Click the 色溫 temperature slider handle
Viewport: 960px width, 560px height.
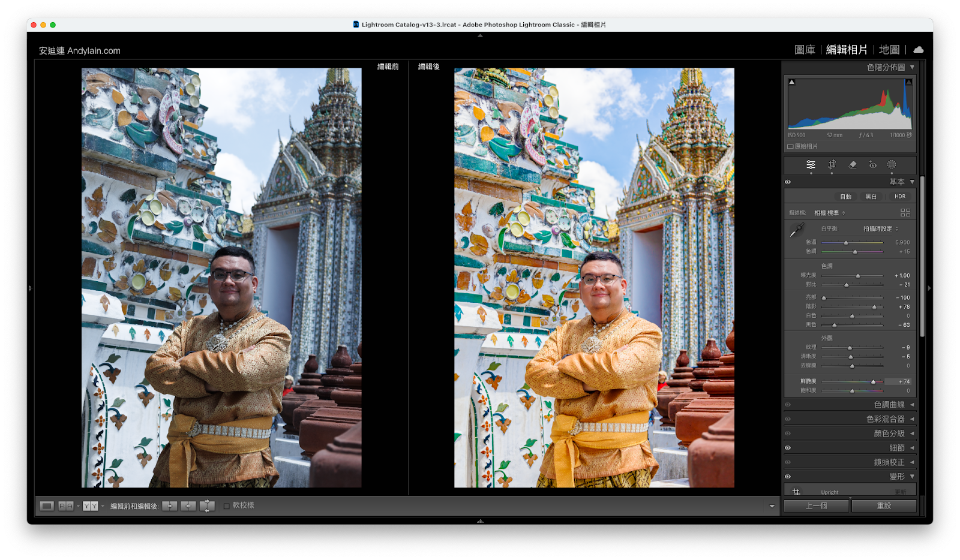846,243
